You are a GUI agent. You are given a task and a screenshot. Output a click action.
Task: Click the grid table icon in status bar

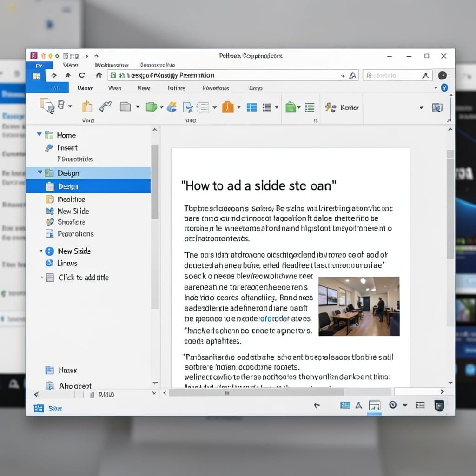(x=420, y=405)
